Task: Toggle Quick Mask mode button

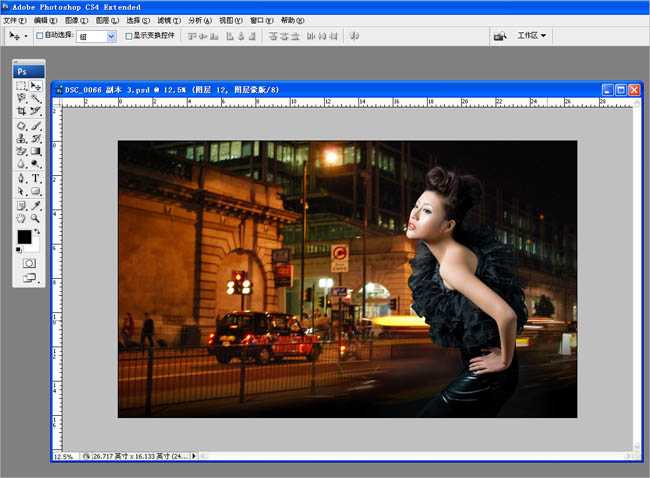Action: coord(29,262)
